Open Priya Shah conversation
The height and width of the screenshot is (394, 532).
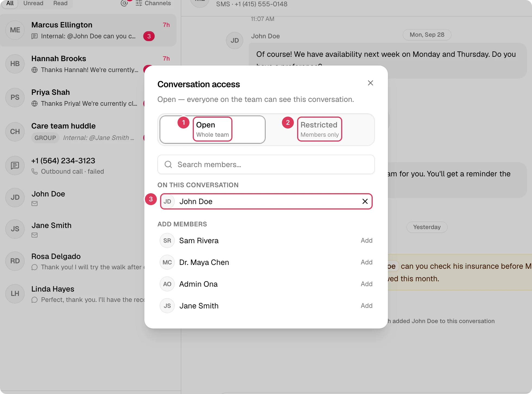88,98
